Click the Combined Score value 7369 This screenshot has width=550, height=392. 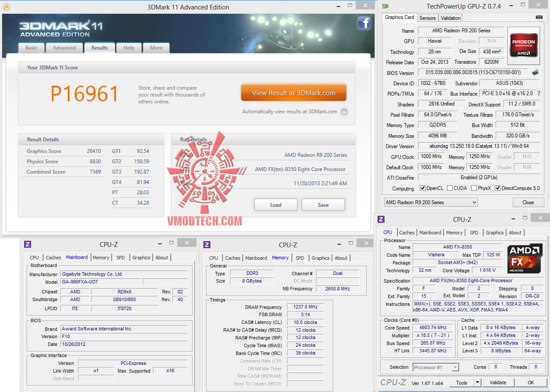pos(95,172)
